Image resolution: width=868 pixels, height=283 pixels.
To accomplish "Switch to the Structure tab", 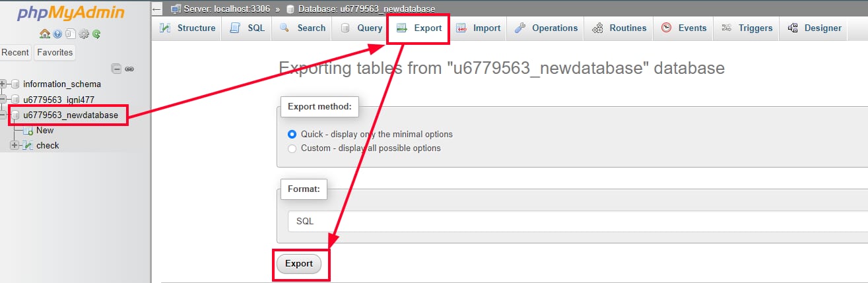I will point(187,28).
